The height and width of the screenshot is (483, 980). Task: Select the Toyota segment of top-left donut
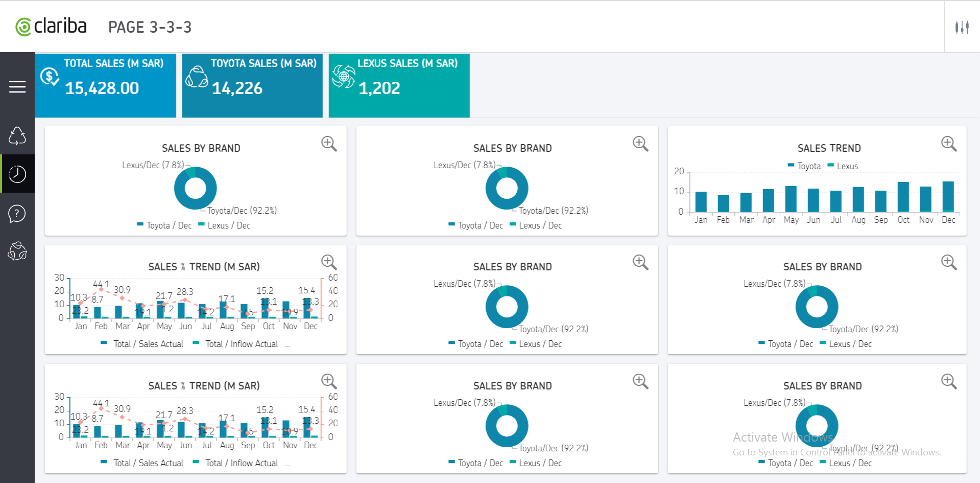coord(196,204)
